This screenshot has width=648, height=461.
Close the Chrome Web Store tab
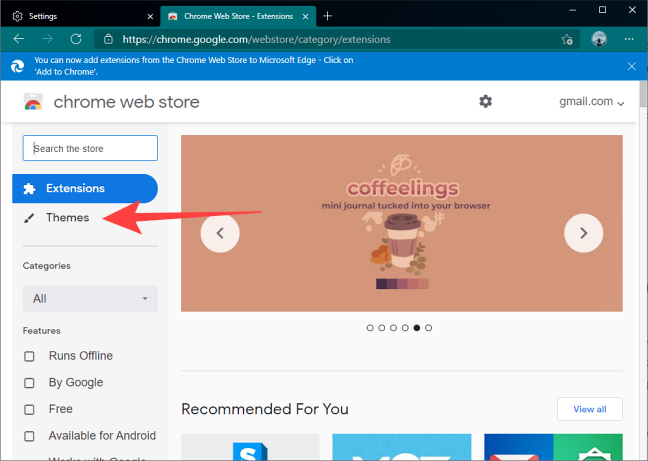coord(305,17)
